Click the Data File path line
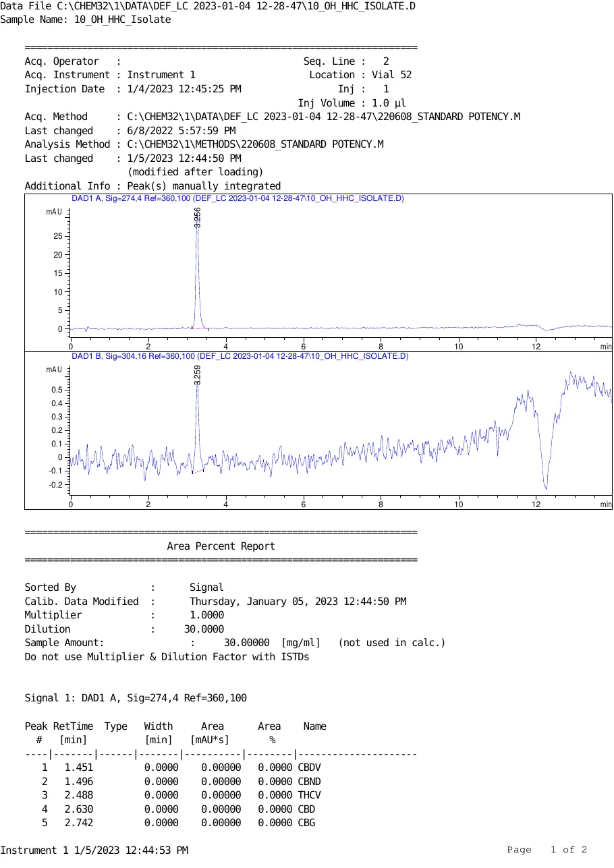This screenshot has width=614, height=868. [208, 6]
